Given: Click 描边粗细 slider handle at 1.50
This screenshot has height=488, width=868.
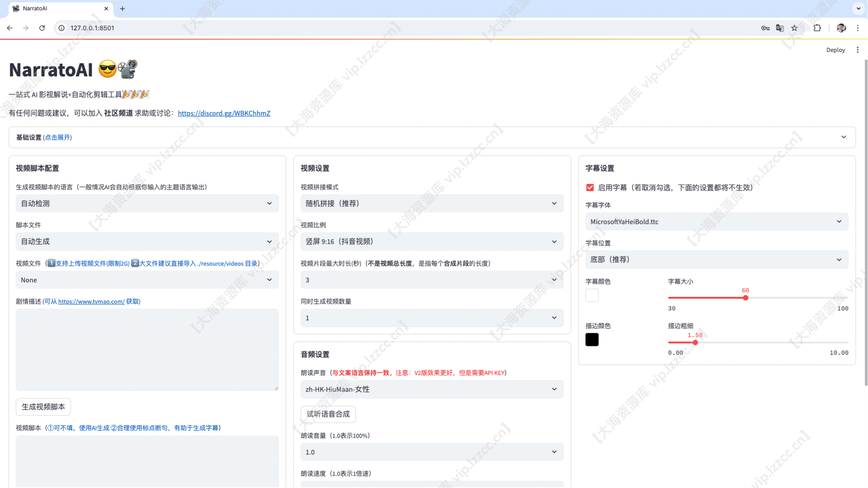Looking at the screenshot, I should [695, 343].
